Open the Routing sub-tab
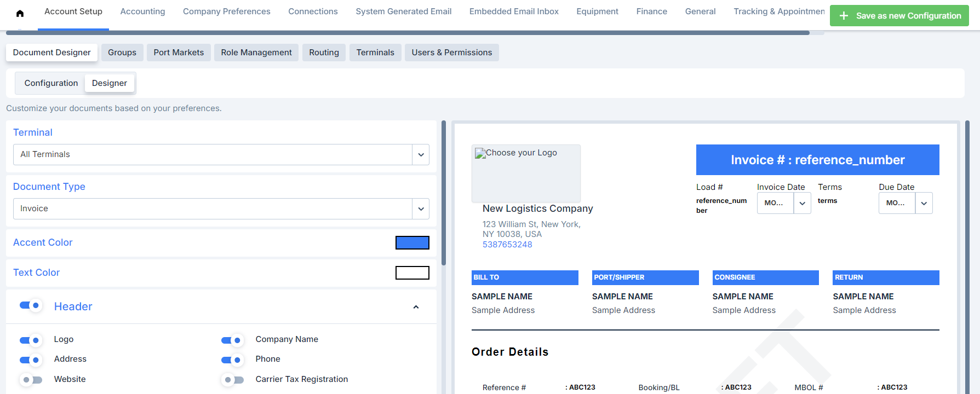Screen dimensions: 980x394 (324, 53)
